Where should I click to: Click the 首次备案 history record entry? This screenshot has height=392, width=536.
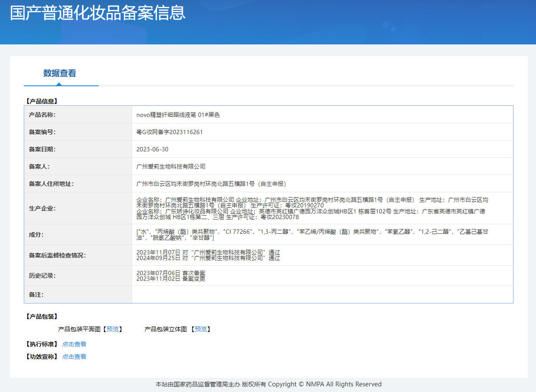171,273
